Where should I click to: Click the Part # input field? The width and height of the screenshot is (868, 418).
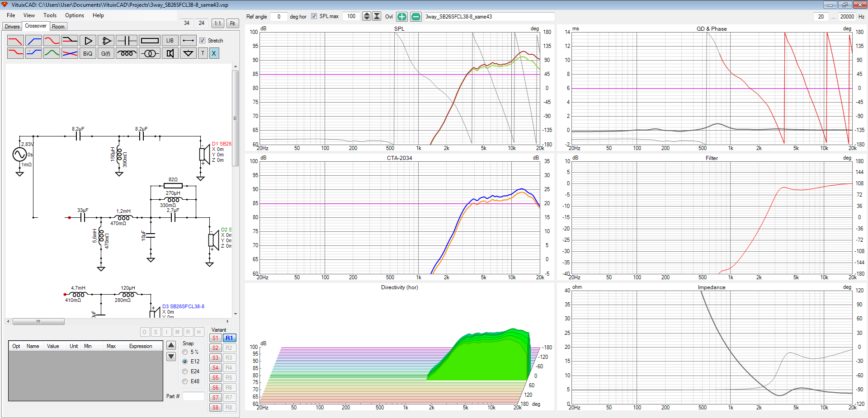pos(193,396)
